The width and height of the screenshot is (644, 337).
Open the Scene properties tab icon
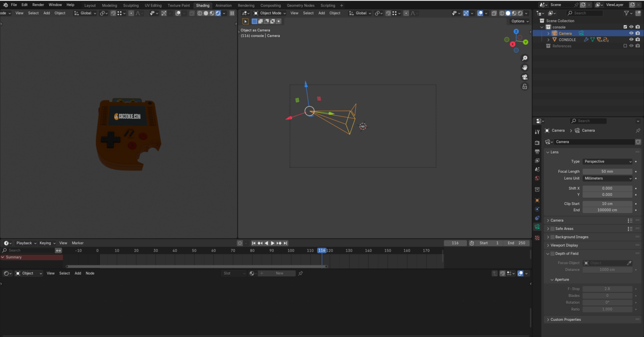coord(537,170)
